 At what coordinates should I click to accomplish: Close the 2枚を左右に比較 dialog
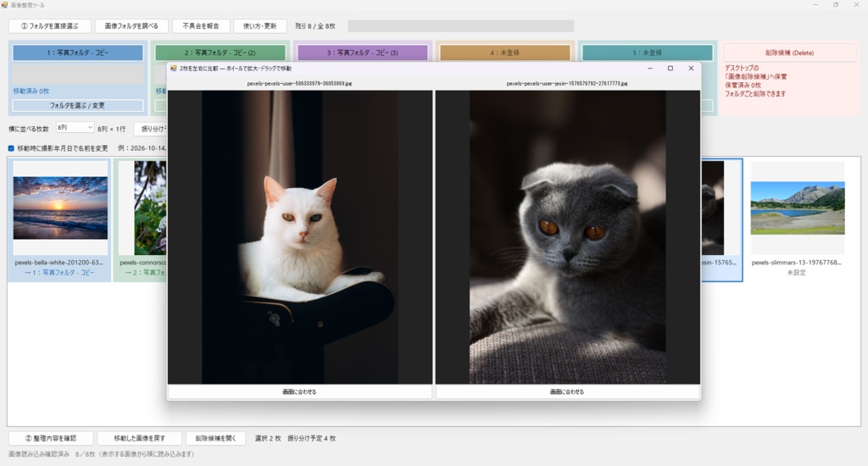point(691,68)
